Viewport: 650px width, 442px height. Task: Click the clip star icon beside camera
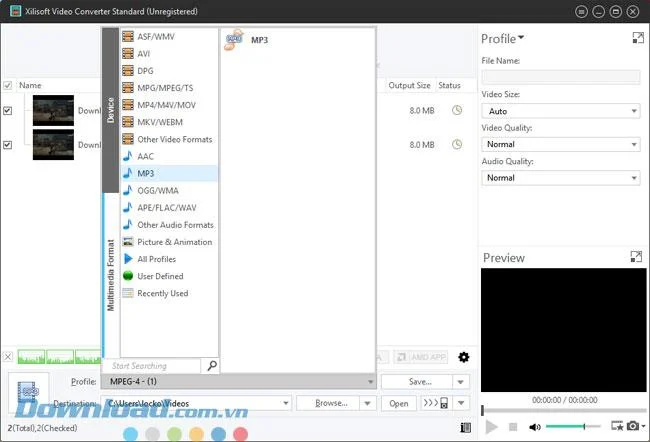(x=617, y=426)
